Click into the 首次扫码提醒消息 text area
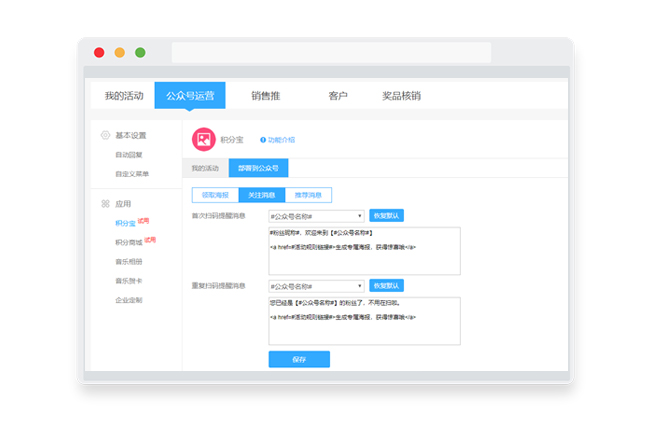 tap(365, 251)
